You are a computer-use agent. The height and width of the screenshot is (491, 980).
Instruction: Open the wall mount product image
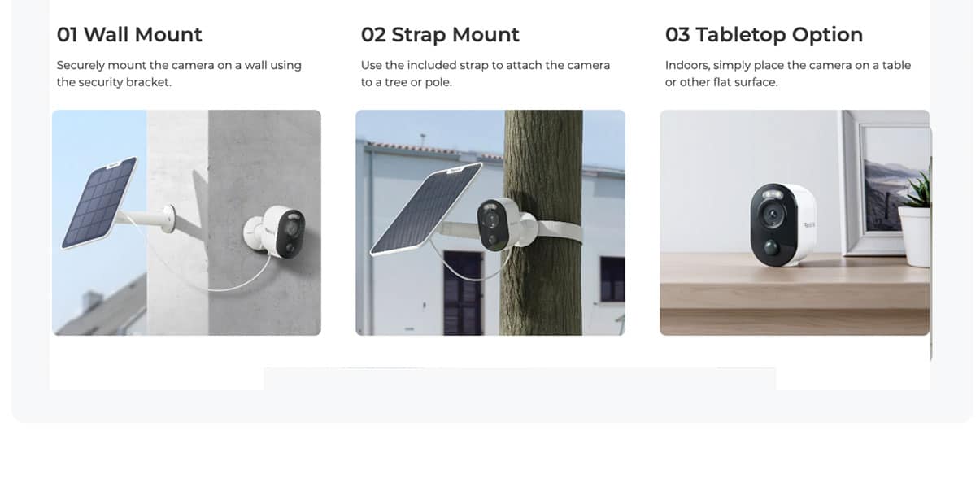point(186,223)
